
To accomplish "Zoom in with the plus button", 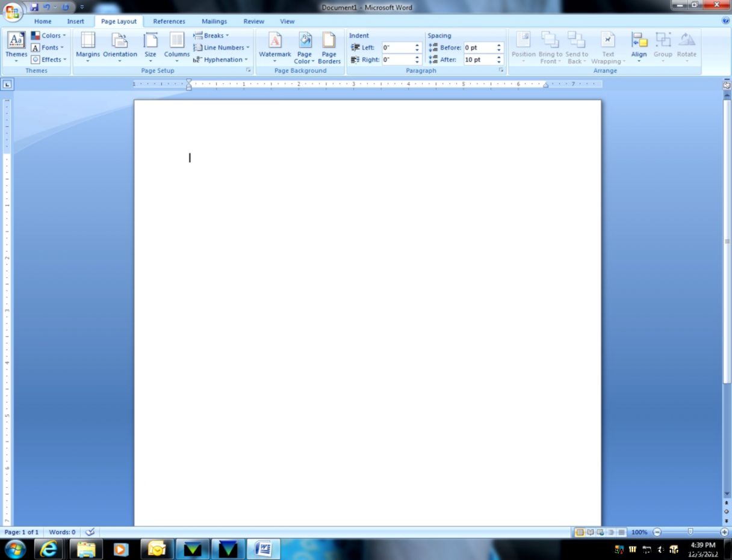I will (x=724, y=532).
